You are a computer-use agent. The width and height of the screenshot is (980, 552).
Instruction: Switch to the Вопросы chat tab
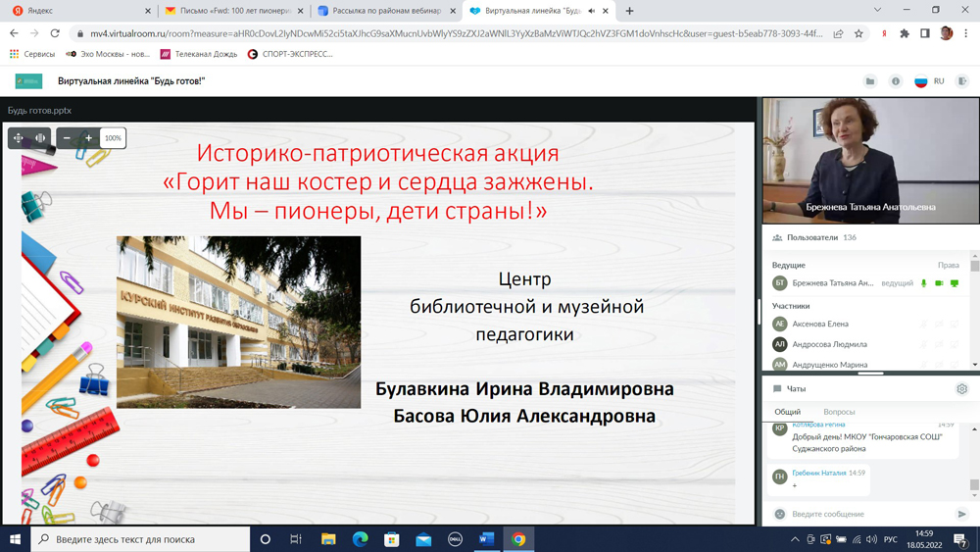pos(839,412)
